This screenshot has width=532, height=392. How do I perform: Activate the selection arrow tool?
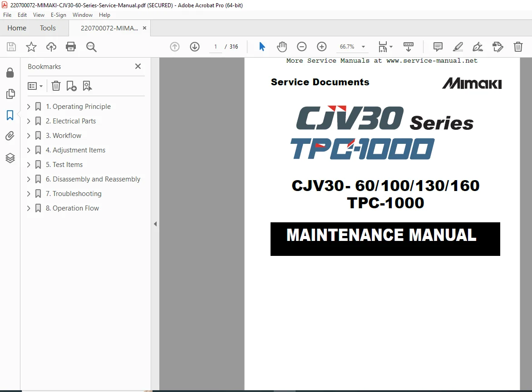[x=262, y=47]
